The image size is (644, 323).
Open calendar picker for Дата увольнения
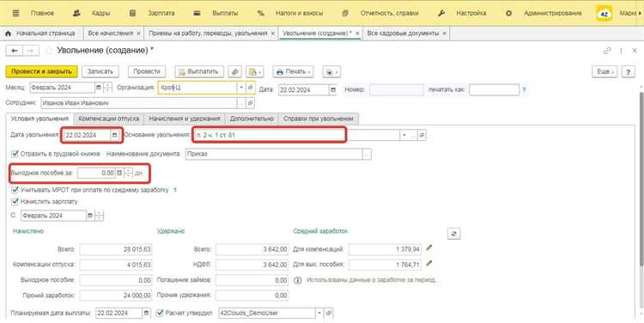pos(114,135)
